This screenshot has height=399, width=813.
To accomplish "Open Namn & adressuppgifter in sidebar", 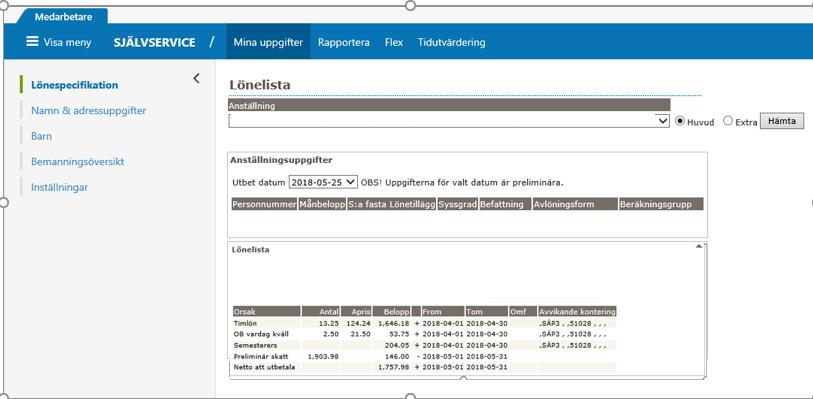I will click(89, 110).
